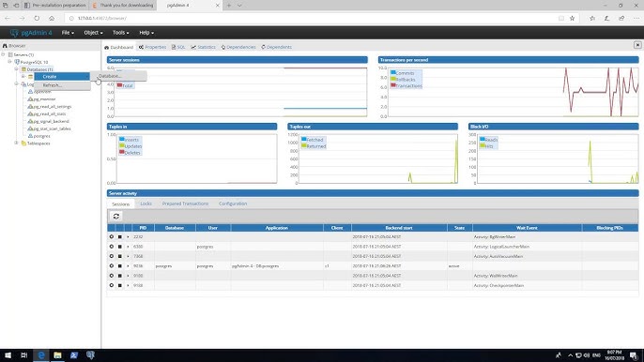
Task: Click the pgAdmin 4 elephant logo
Action: pos(14,33)
